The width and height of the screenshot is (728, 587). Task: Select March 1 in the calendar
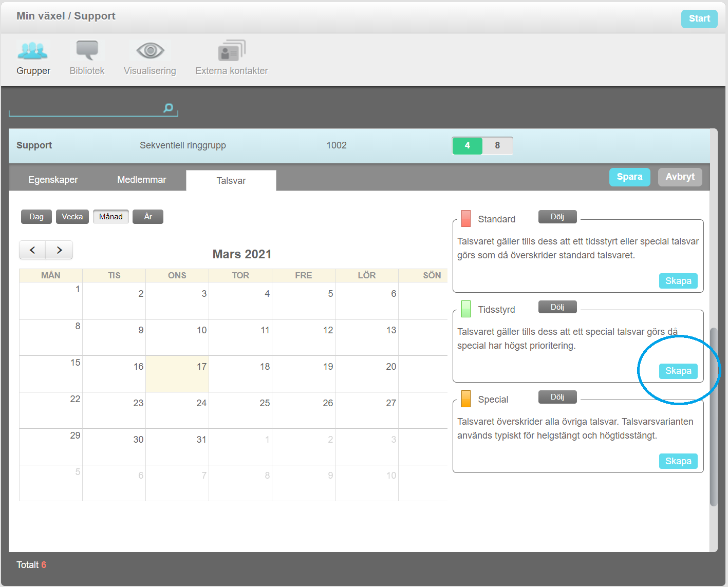click(x=51, y=301)
